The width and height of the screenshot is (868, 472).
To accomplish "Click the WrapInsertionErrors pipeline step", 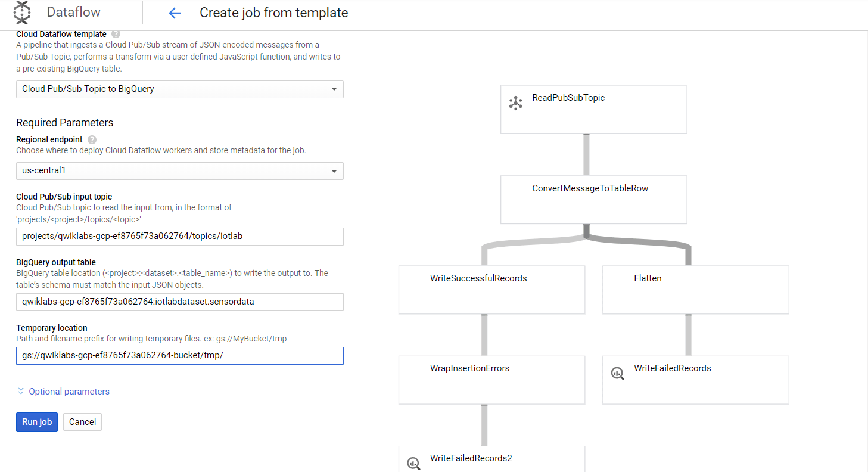I will pyautogui.click(x=491, y=380).
